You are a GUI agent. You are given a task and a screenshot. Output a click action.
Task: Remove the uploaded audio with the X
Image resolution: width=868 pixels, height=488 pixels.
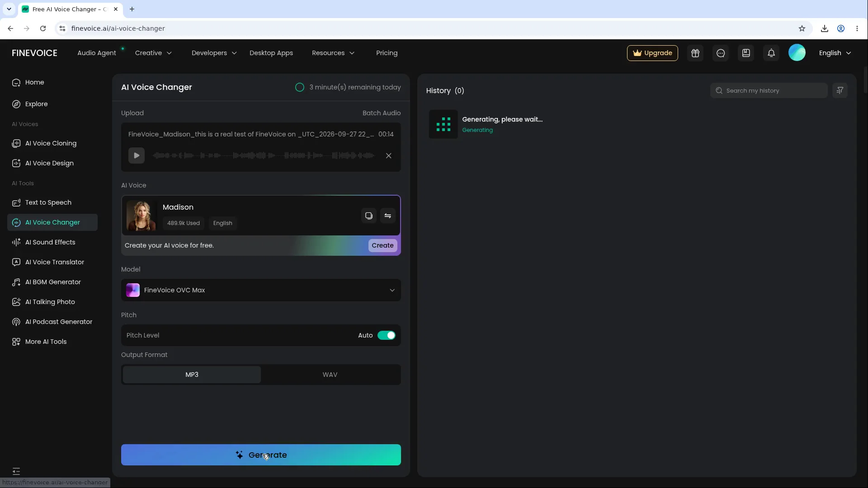[x=389, y=156]
